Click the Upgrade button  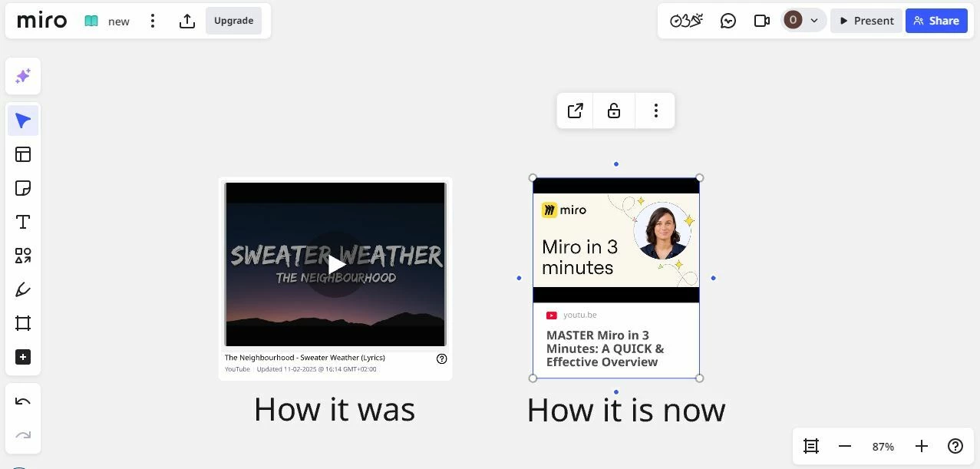tap(233, 21)
